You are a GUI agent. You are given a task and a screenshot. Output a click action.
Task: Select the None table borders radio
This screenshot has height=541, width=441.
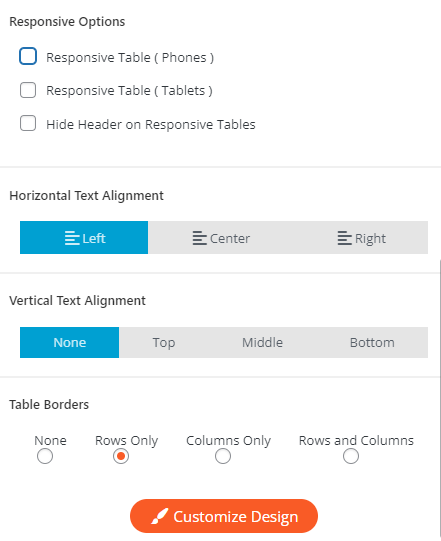(45, 456)
